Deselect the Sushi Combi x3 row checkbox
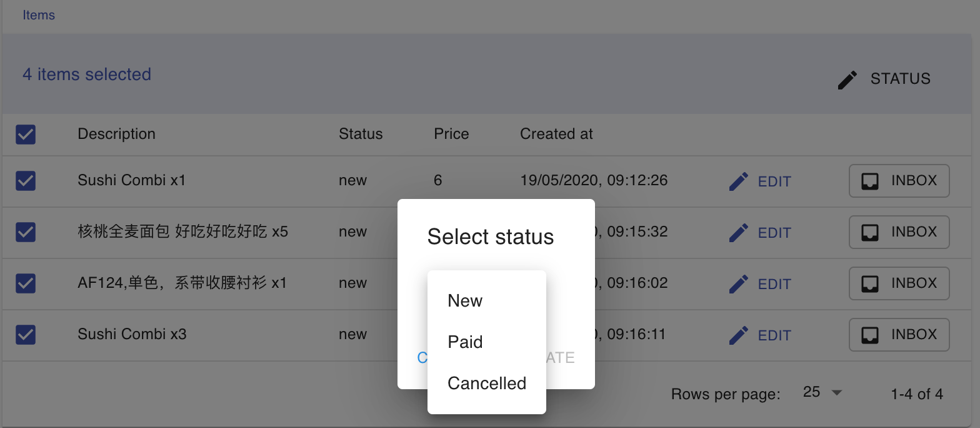 [x=26, y=334]
